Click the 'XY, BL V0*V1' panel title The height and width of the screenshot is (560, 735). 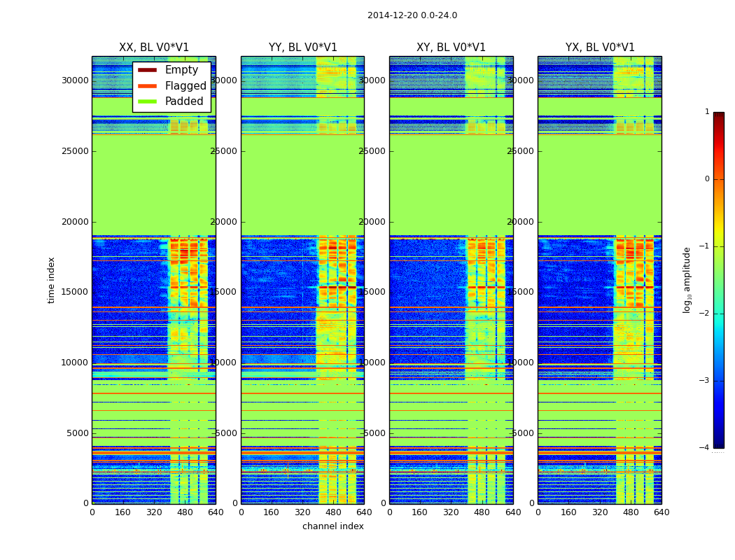pyautogui.click(x=451, y=48)
